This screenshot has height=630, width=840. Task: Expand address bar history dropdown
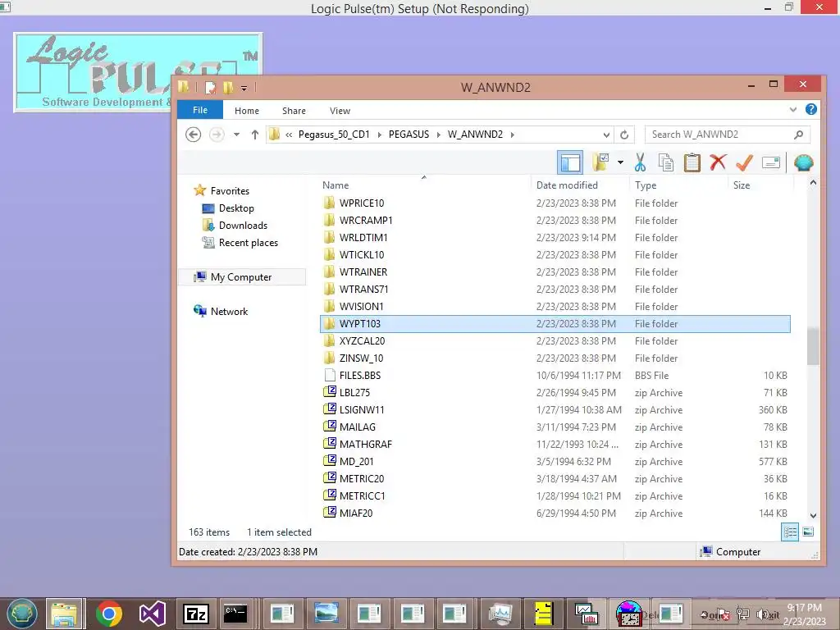(606, 135)
